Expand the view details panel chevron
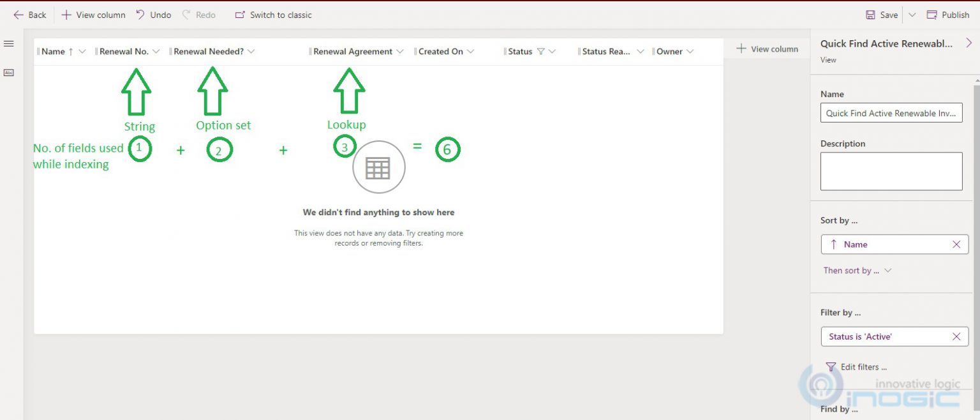The image size is (980, 420). [969, 43]
